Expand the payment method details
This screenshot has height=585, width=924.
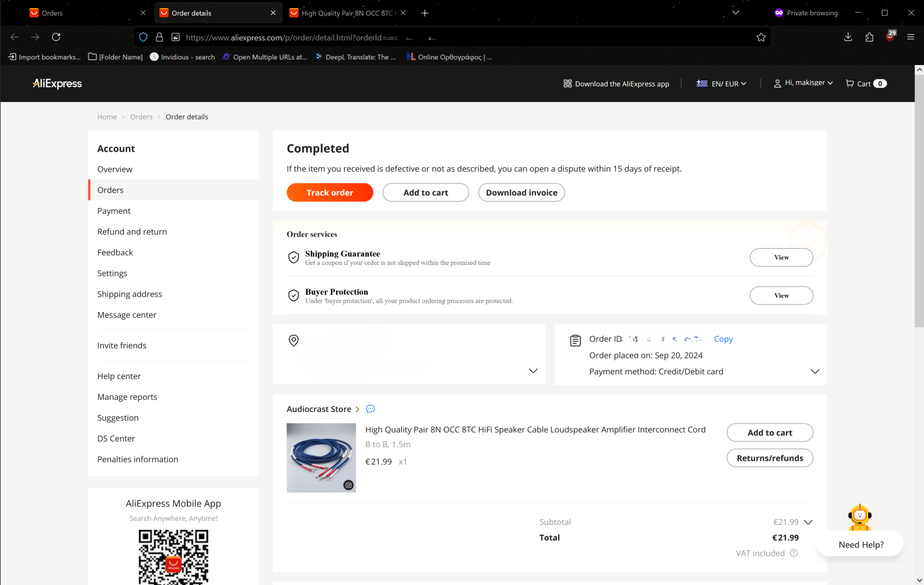click(x=815, y=371)
